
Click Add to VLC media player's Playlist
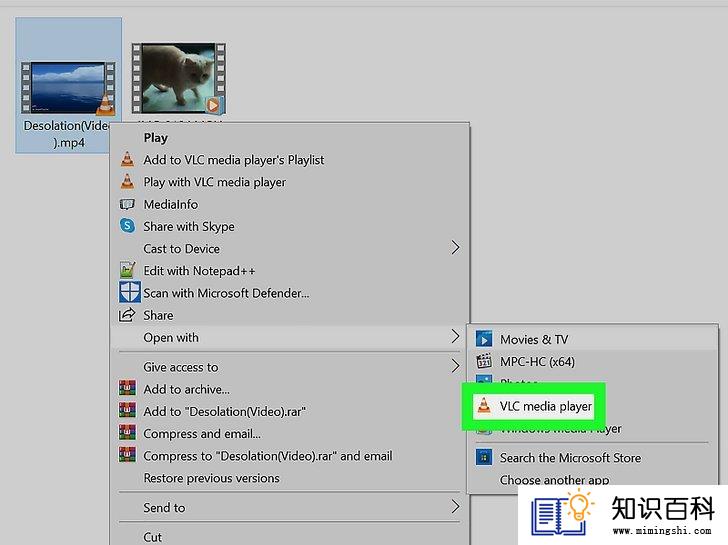[x=234, y=160]
